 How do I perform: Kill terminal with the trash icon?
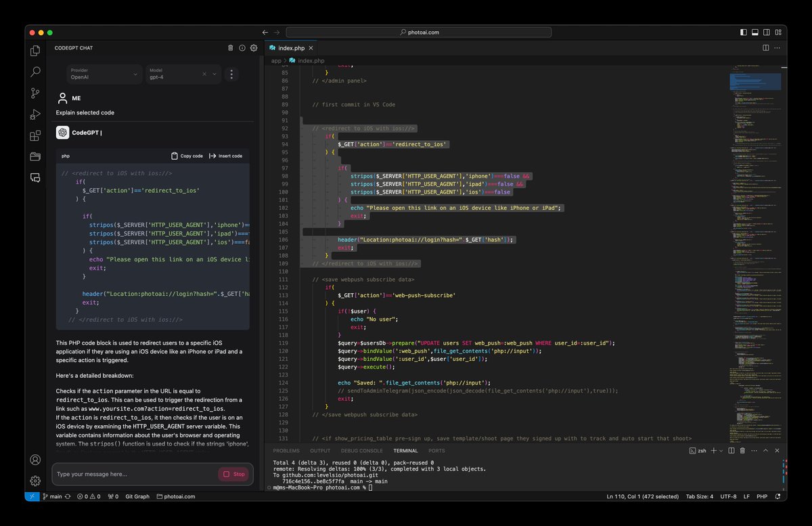click(x=742, y=450)
